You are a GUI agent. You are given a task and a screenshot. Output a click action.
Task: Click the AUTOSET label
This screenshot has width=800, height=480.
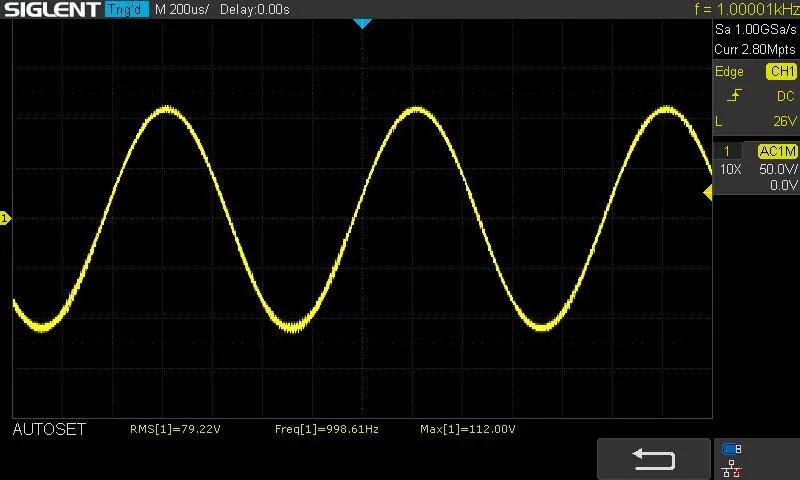click(x=49, y=430)
